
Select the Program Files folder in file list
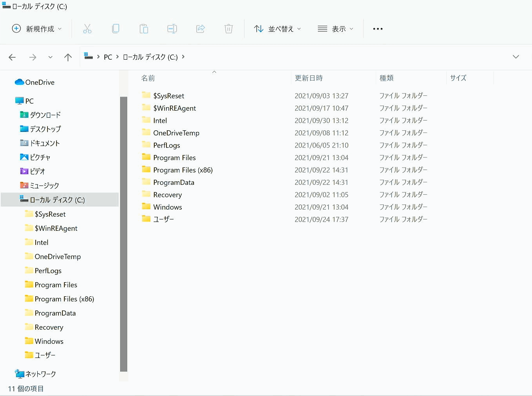(169, 158)
